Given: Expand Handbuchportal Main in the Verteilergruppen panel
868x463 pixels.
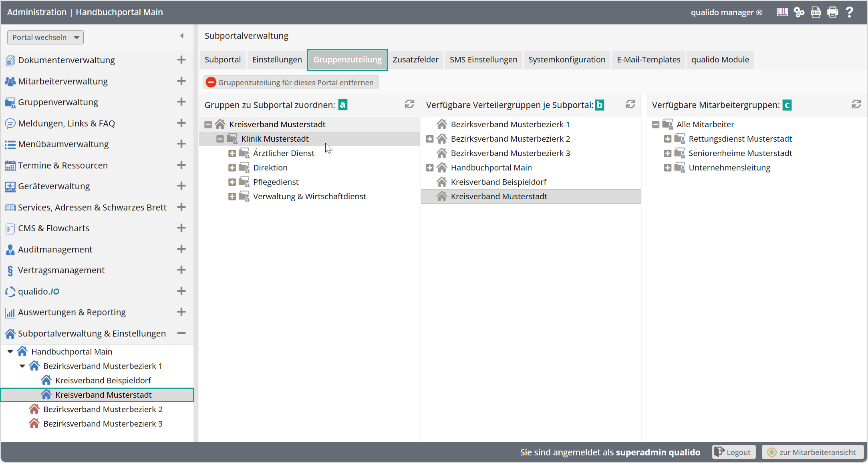Looking at the screenshot, I should (430, 168).
